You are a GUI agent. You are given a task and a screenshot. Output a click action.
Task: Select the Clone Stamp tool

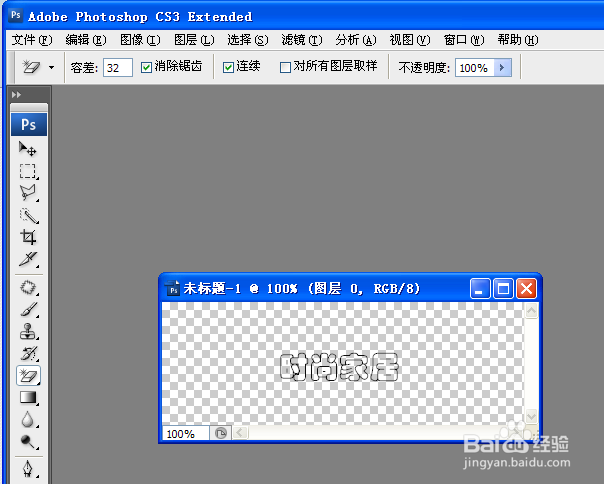tap(28, 331)
